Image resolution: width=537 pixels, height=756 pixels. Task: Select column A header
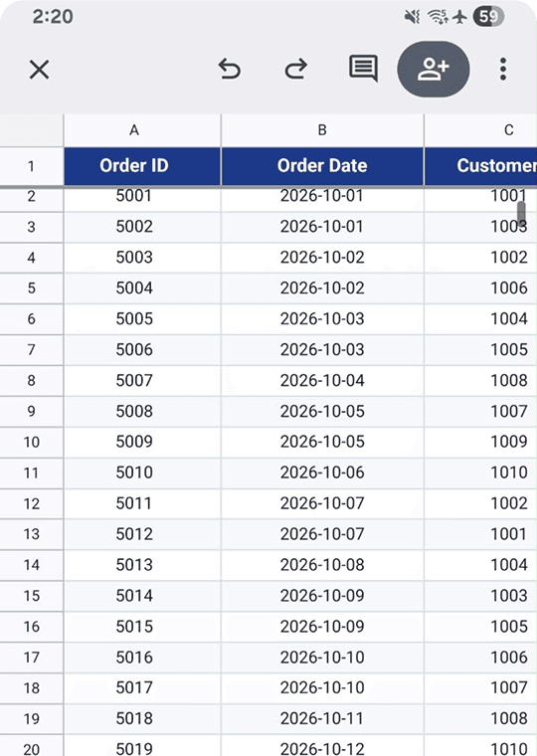[x=142, y=130]
